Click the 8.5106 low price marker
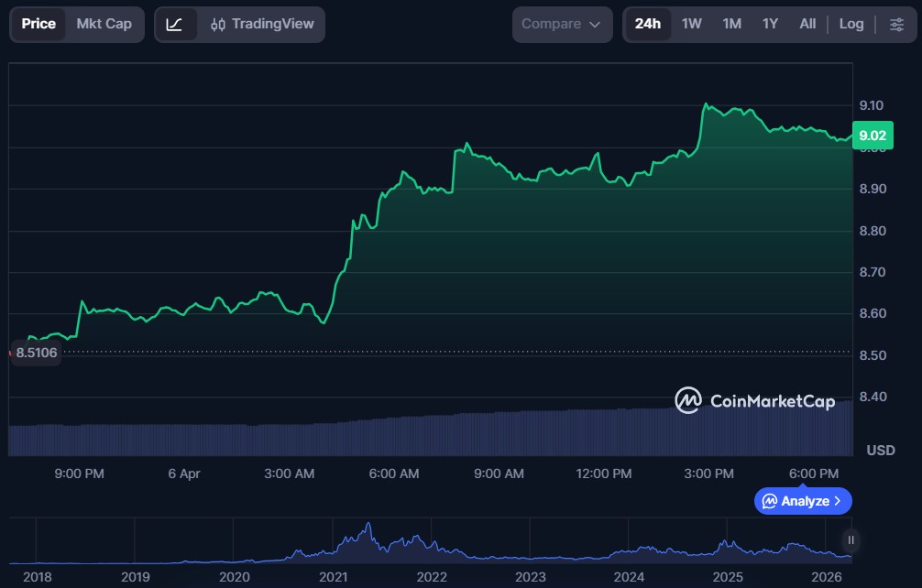 tap(36, 353)
